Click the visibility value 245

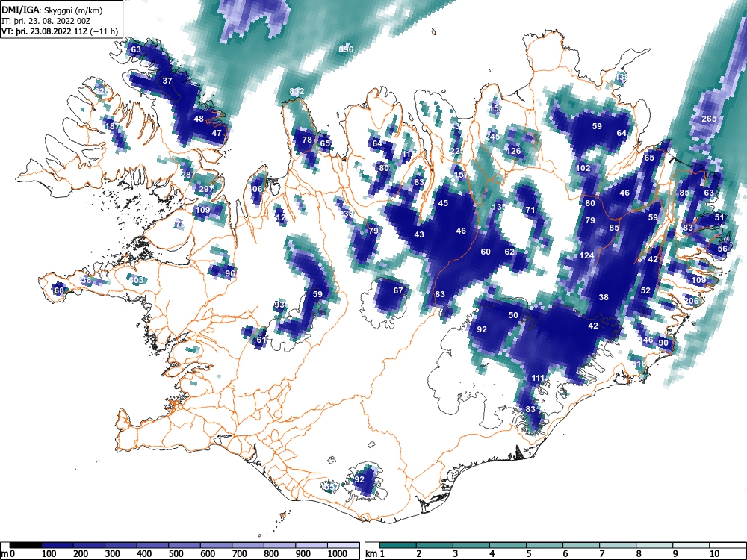point(492,136)
